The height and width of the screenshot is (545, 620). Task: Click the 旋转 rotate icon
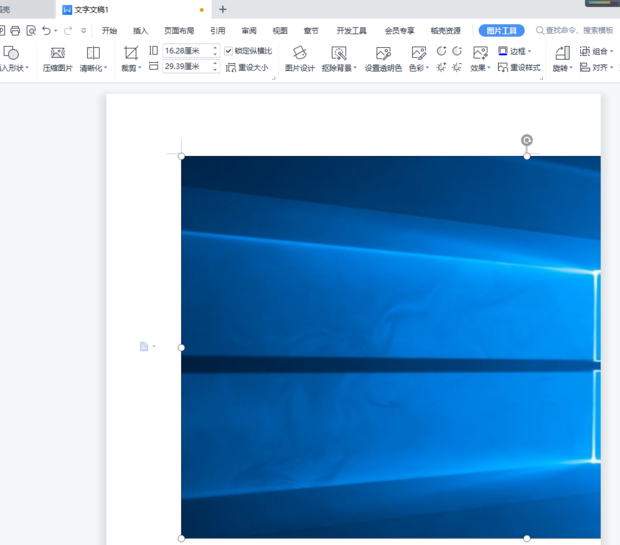click(562, 53)
